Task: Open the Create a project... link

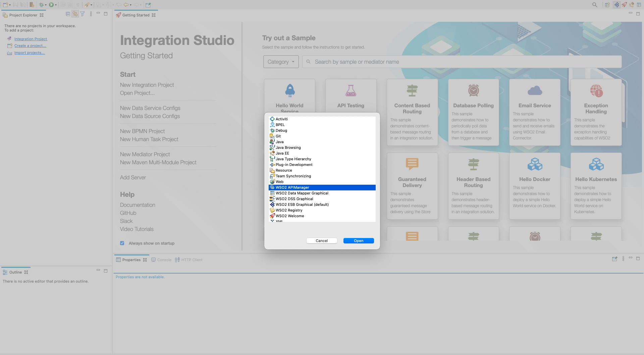Action: coord(30,46)
